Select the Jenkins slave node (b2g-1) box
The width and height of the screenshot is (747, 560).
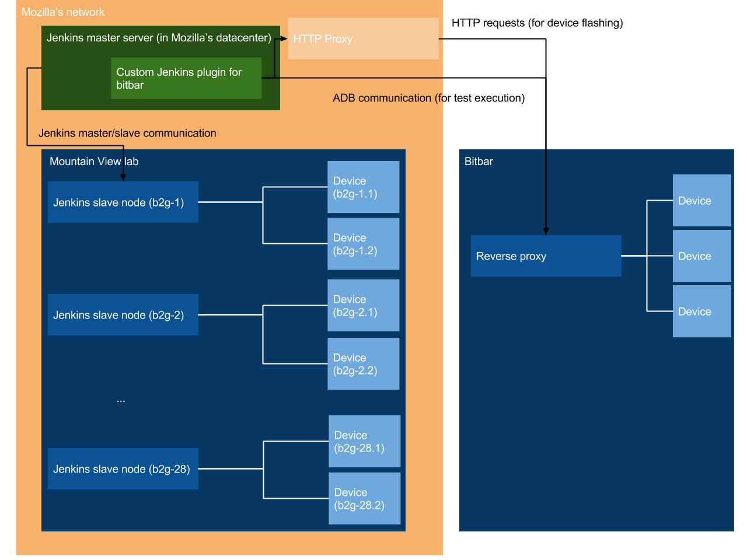[x=123, y=202]
